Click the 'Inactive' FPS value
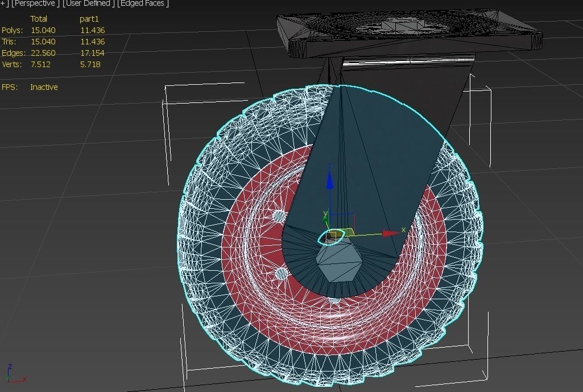This screenshot has height=392, width=583. (44, 87)
